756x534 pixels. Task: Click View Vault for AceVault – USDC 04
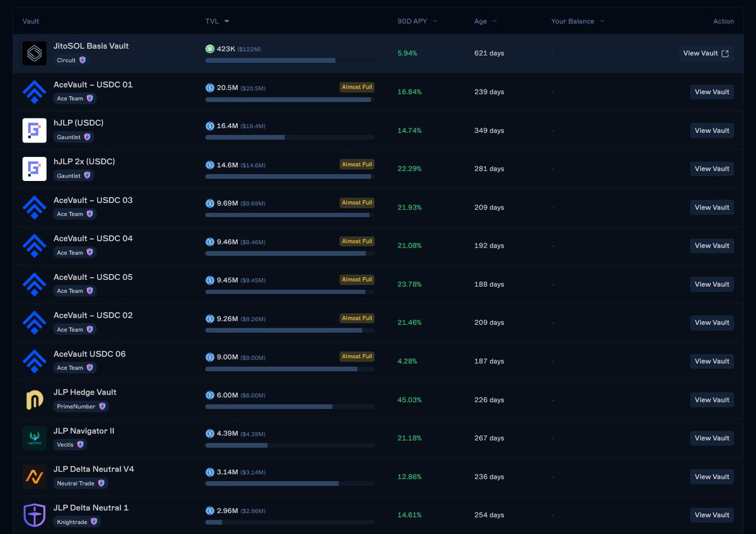coord(712,246)
